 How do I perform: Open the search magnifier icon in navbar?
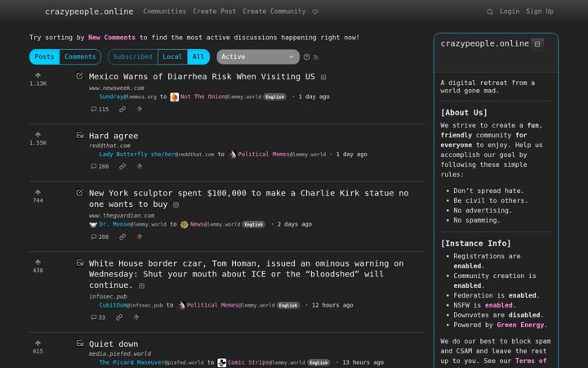click(490, 11)
